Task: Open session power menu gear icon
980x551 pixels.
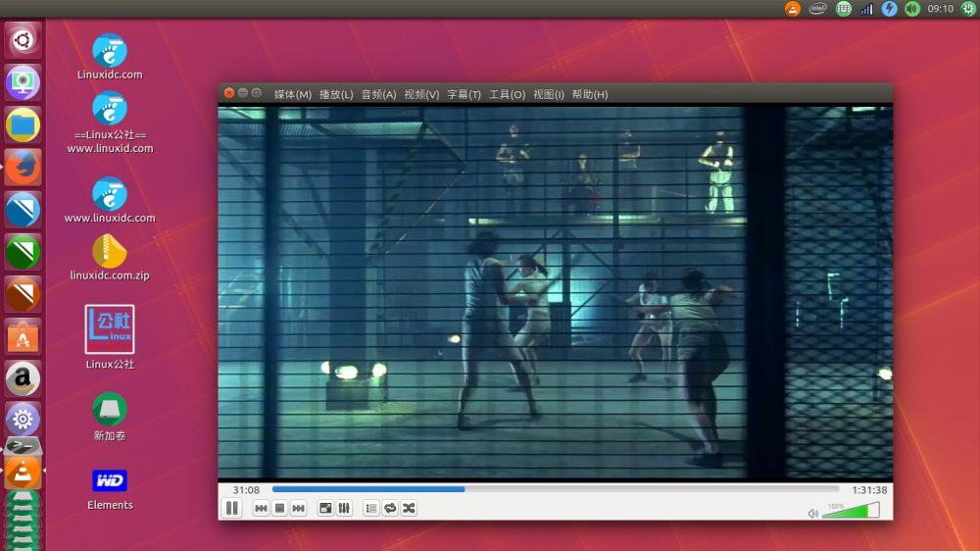Action: (968, 9)
